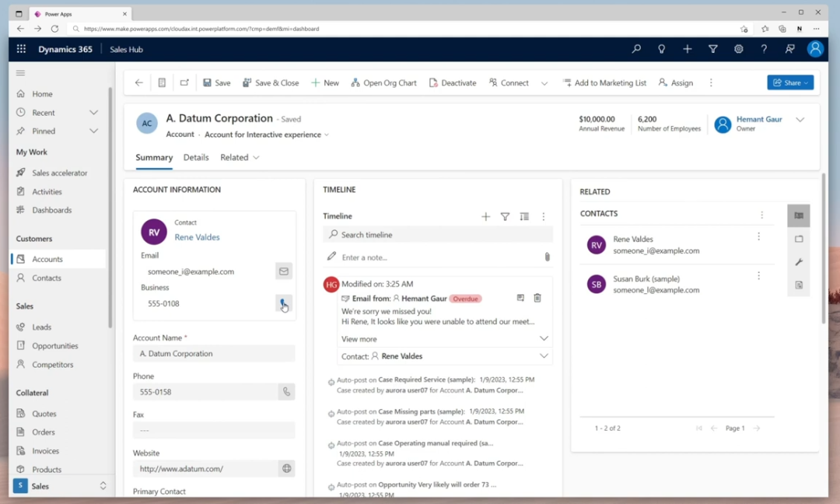Click the email envelope icon beside someone_i@example.com
Screen dimensions: 840x504
click(283, 271)
